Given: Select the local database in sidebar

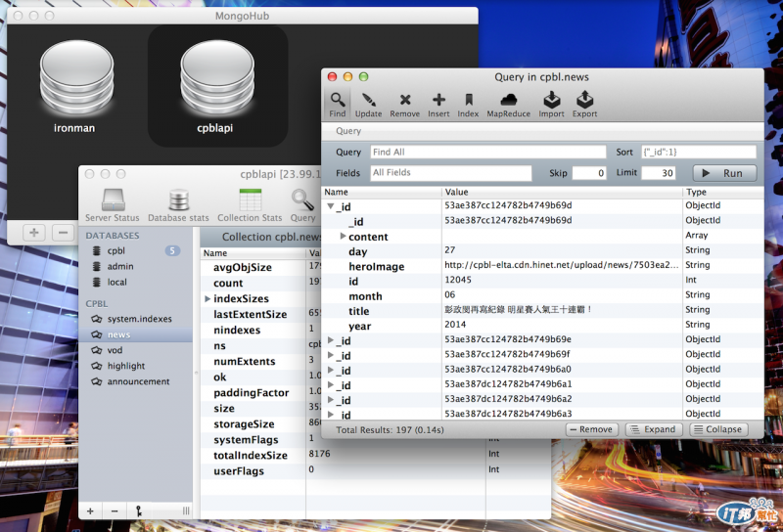Looking at the screenshot, I should pyautogui.click(x=135, y=282).
